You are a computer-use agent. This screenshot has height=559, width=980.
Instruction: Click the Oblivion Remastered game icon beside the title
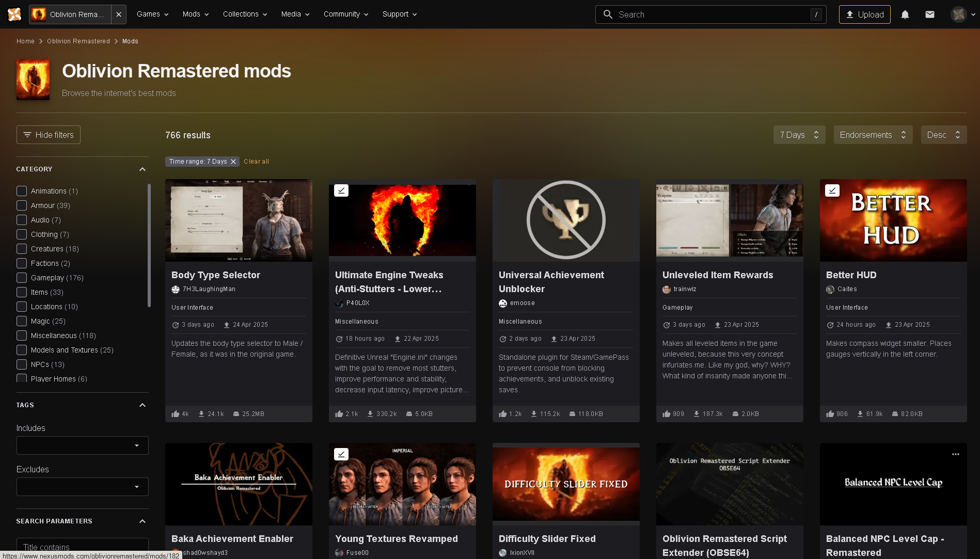(x=33, y=79)
